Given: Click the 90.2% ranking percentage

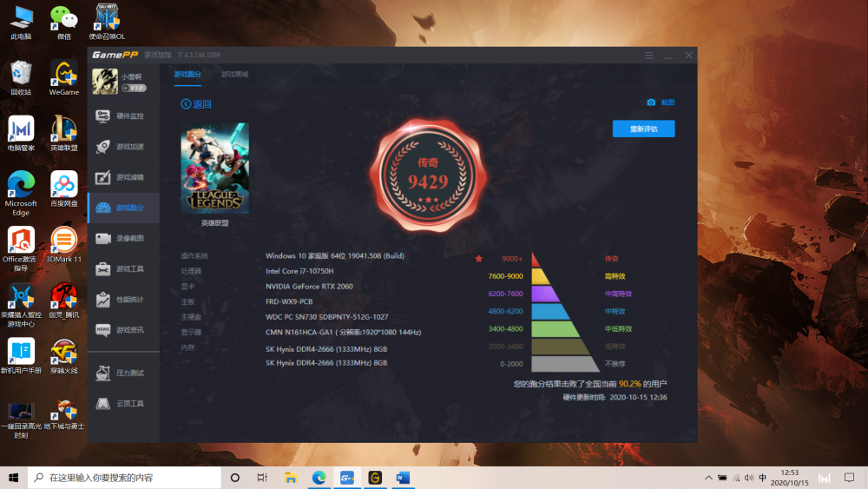Looking at the screenshot, I should tap(630, 384).
